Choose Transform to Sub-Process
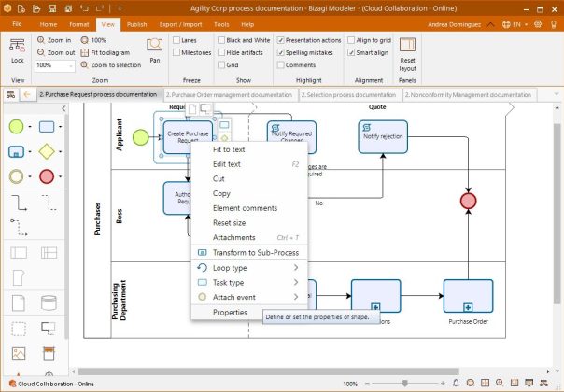The width and height of the screenshot is (564, 392). [x=249, y=252]
